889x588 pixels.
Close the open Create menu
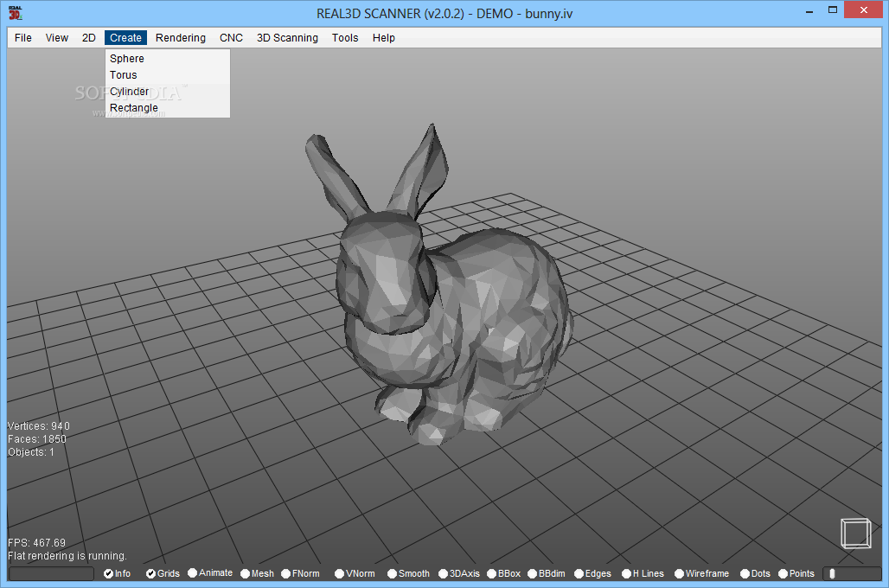pos(126,38)
